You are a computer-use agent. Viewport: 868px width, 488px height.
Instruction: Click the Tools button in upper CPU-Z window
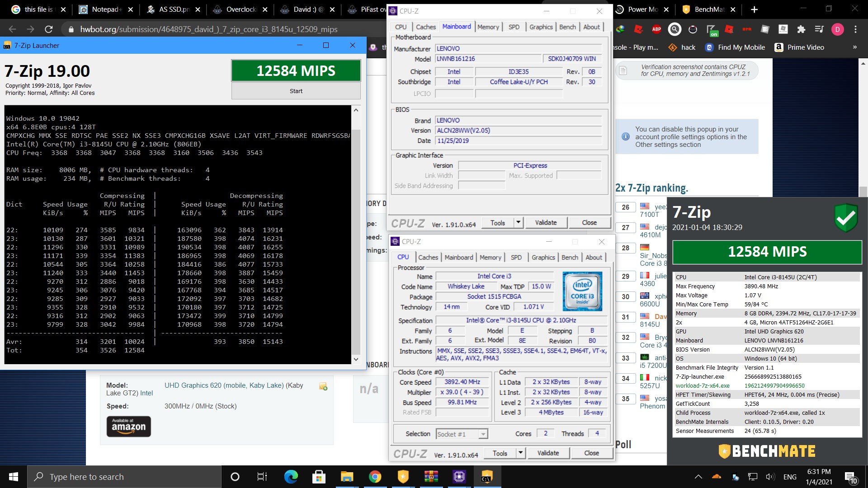(497, 223)
